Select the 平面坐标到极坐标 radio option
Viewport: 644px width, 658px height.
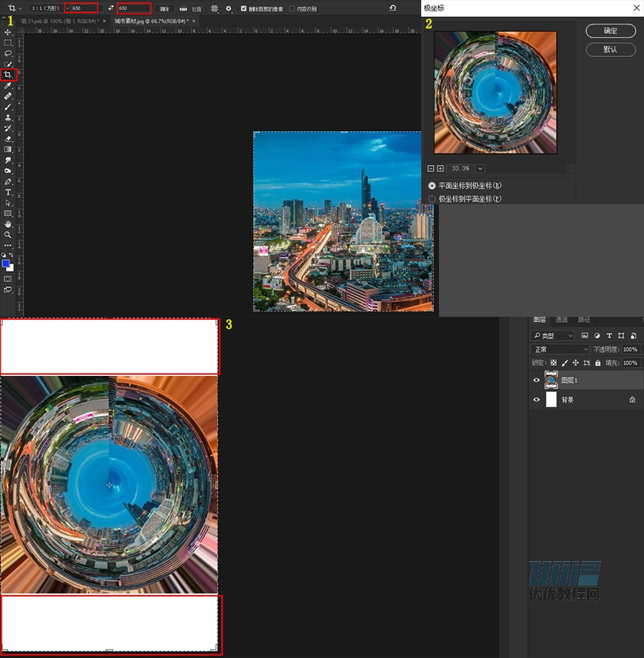[x=432, y=185]
